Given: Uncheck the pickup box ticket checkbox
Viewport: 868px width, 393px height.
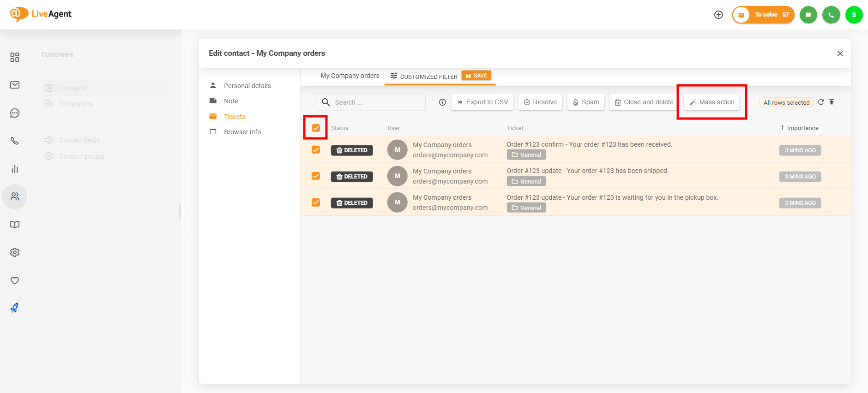Looking at the screenshot, I should (316, 202).
